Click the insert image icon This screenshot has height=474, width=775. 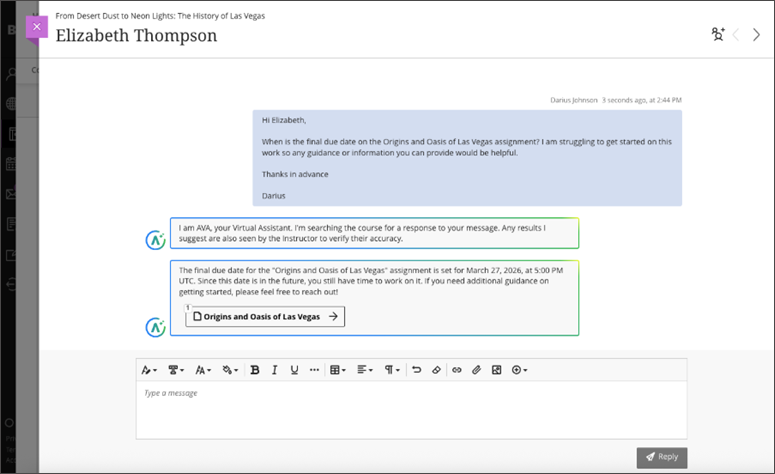[496, 370]
